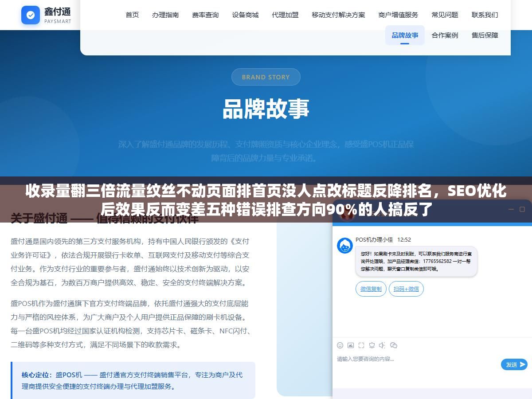Viewport: 532px width, 399px height.
Task: Open 常见问题 page
Action: (x=445, y=15)
